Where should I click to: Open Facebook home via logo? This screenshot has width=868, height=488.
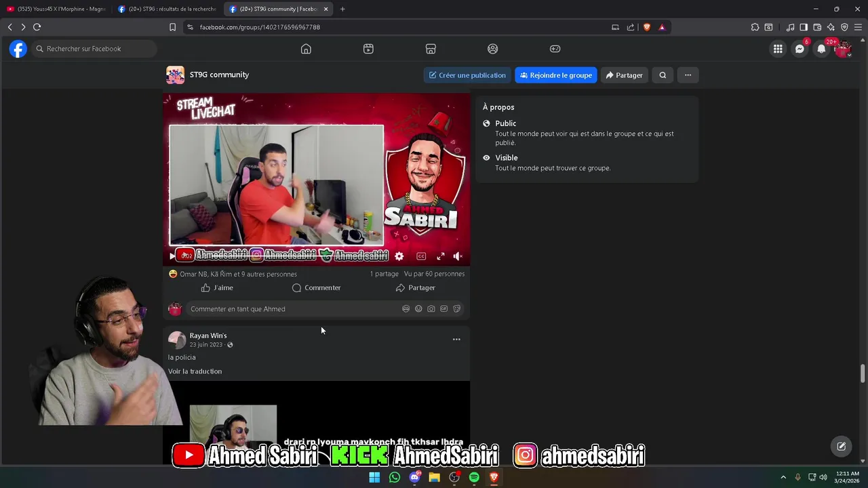(x=18, y=49)
